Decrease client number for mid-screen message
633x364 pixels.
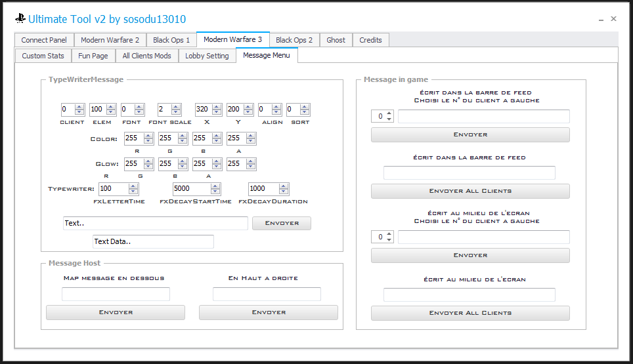pyautogui.click(x=389, y=240)
